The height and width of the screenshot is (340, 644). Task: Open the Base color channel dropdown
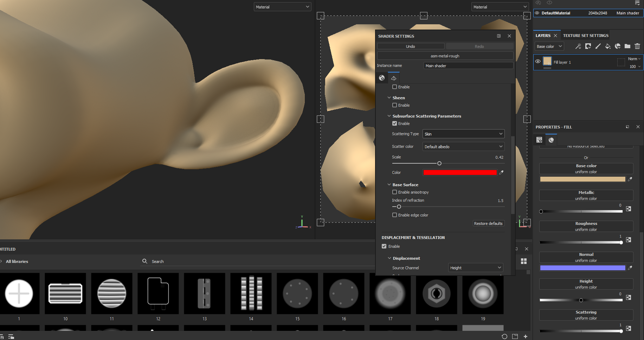point(549,46)
